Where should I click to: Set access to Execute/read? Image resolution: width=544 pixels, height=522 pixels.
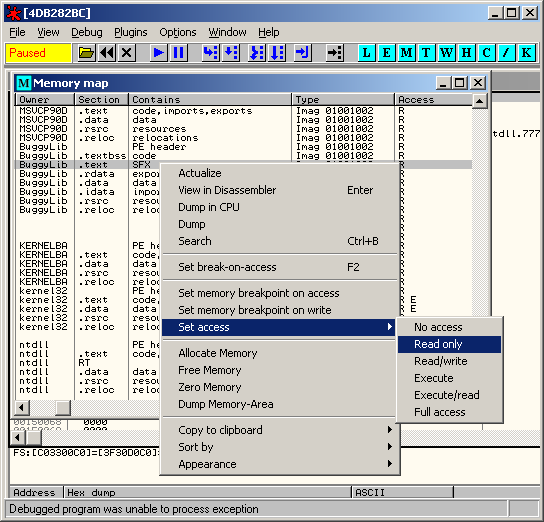(x=449, y=395)
